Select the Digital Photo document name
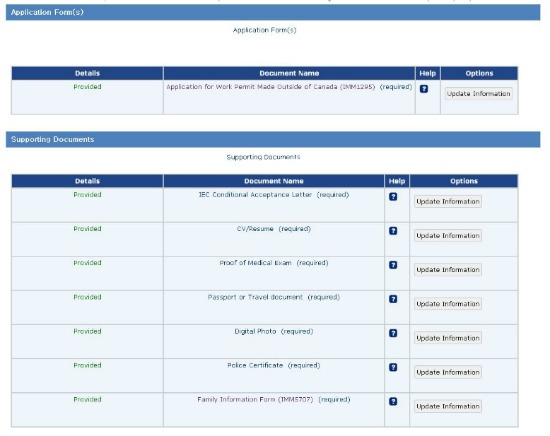Screen dimensions: 550x436 255,331
